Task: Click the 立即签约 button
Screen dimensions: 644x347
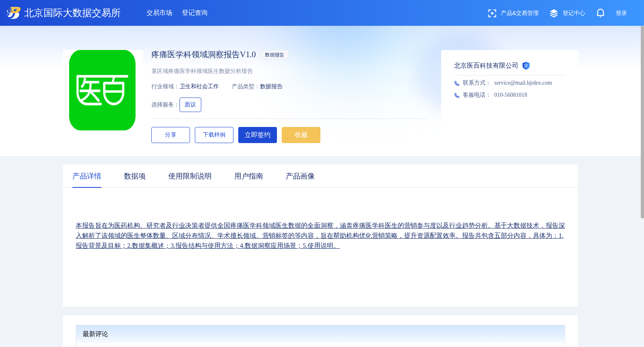Action: coord(258,135)
